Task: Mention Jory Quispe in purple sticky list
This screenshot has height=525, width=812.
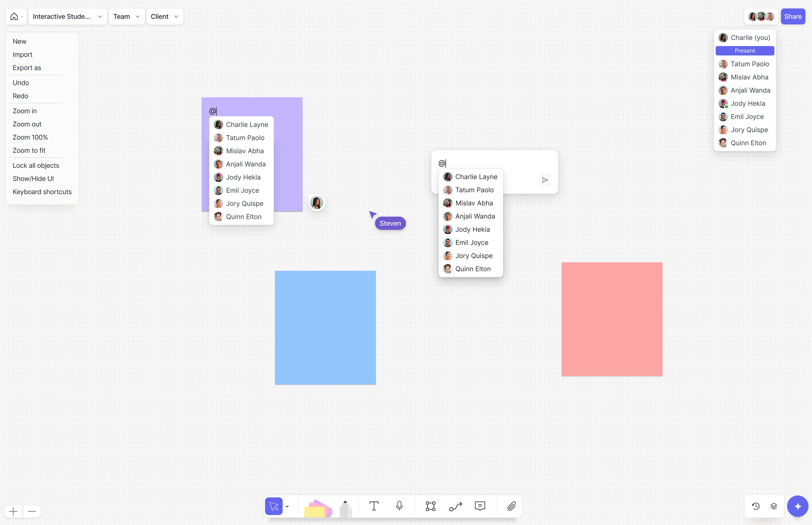Action: click(241, 204)
